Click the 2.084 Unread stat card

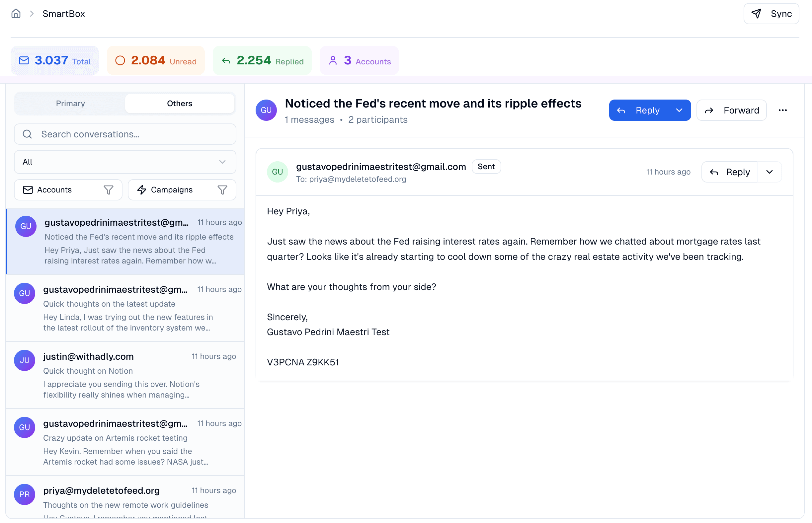pyautogui.click(x=156, y=60)
